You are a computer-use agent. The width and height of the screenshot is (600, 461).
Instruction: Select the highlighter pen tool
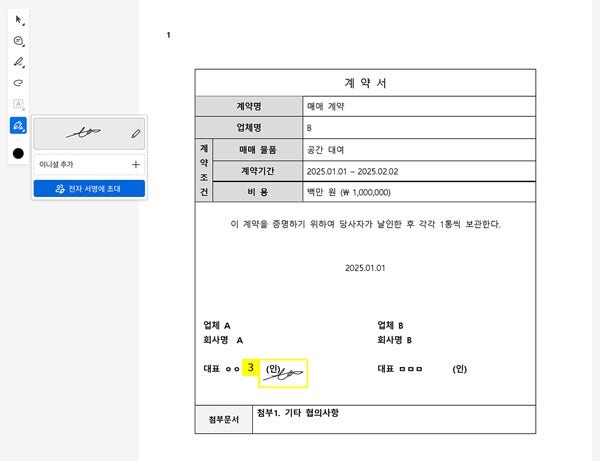pyautogui.click(x=18, y=62)
